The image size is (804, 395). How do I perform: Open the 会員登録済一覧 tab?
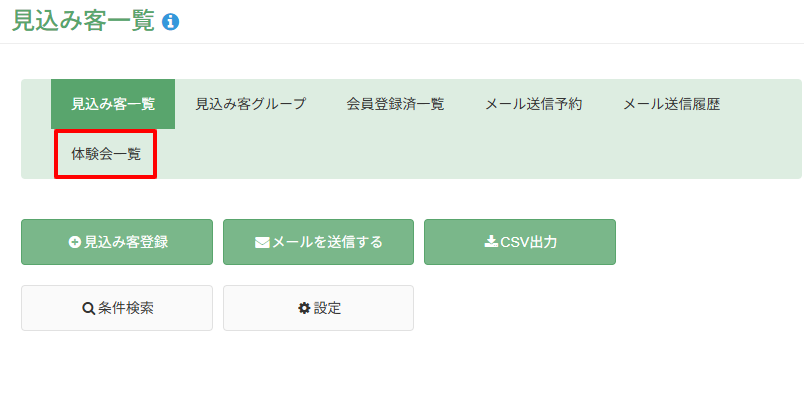[395, 104]
